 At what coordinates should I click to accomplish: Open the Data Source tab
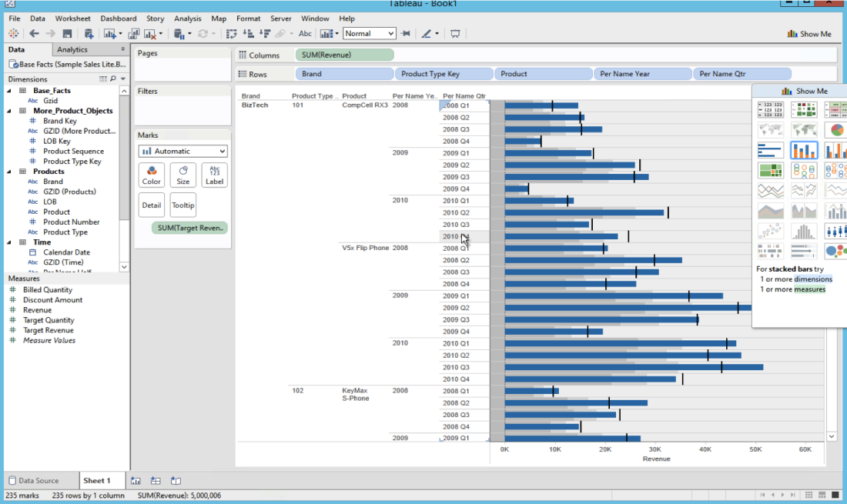click(33, 480)
